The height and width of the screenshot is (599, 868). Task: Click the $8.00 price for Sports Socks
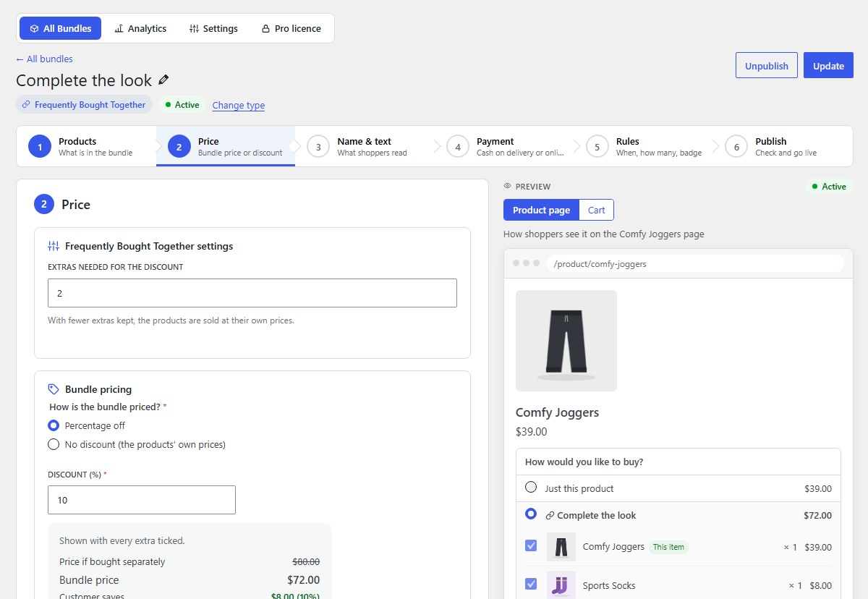820,585
